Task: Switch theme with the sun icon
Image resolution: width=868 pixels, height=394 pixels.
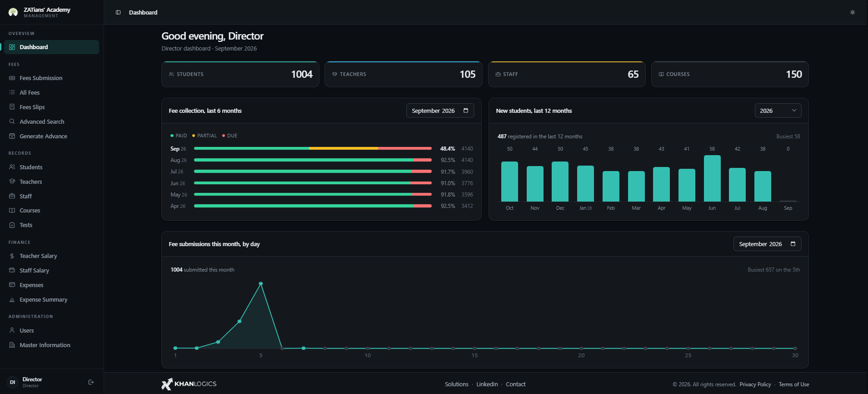Action: pos(853,12)
